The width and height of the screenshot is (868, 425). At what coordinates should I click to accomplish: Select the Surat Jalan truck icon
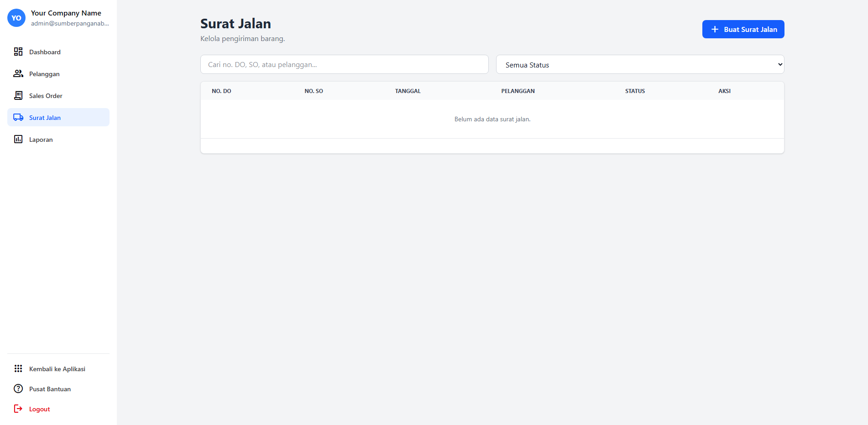click(18, 117)
